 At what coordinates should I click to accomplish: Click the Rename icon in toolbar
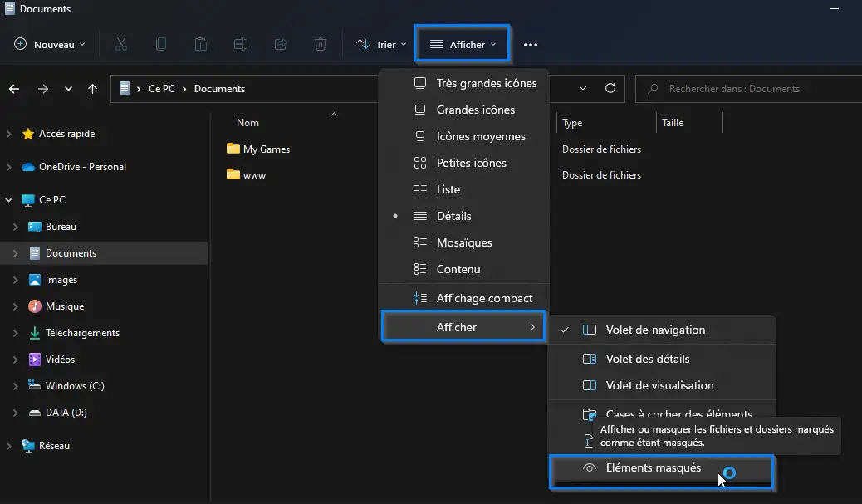pos(241,45)
